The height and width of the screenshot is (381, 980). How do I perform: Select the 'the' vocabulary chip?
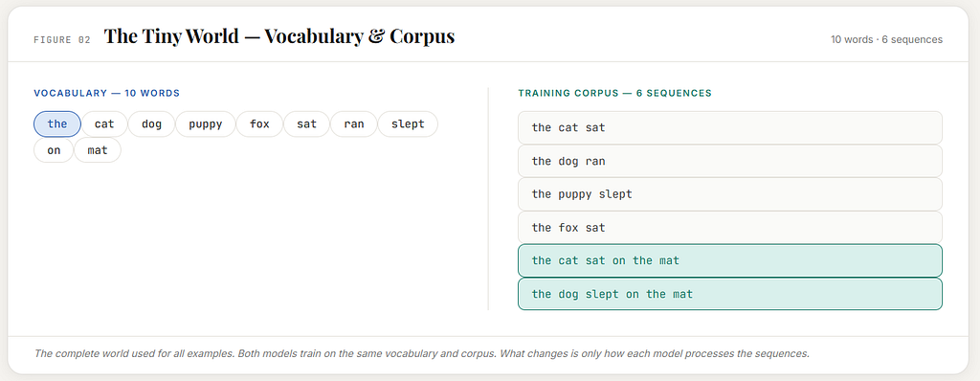point(56,123)
